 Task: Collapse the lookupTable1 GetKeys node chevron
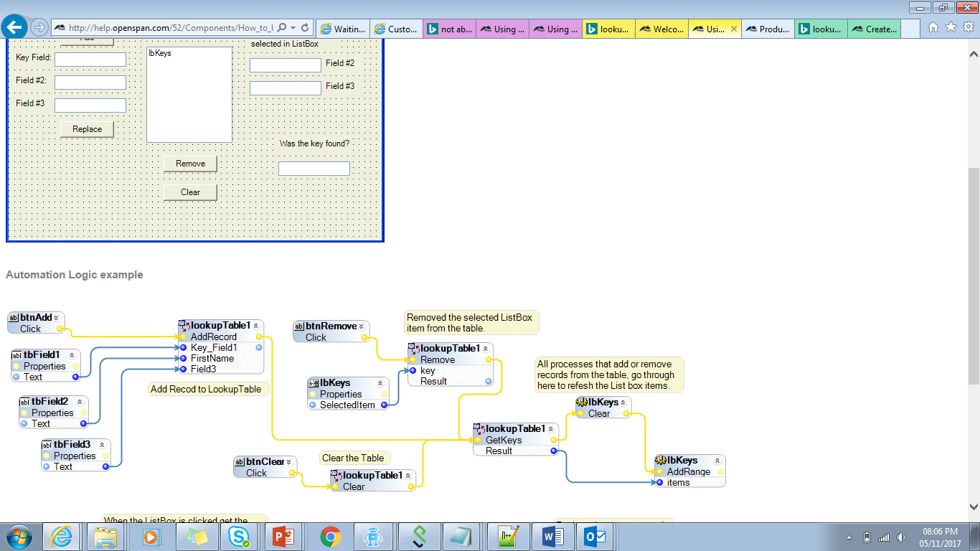tap(551, 428)
